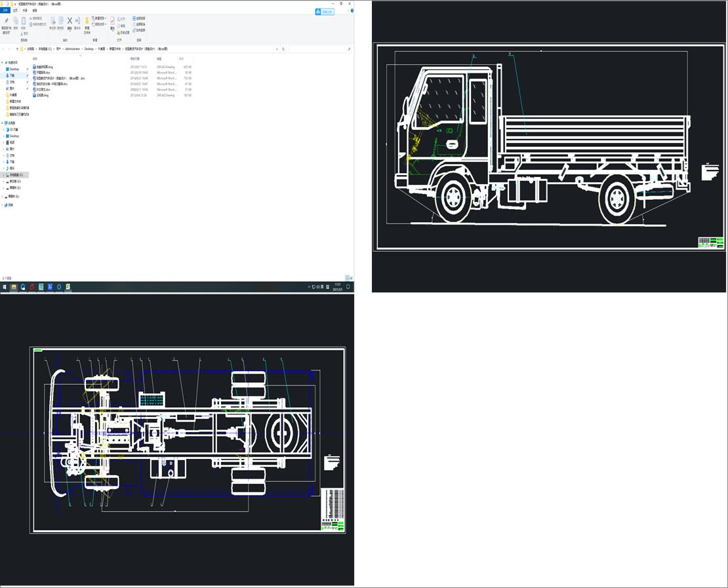This screenshot has width=728, height=588.
Task: Click the Rename icon in the ribbon
Action: tap(77, 21)
